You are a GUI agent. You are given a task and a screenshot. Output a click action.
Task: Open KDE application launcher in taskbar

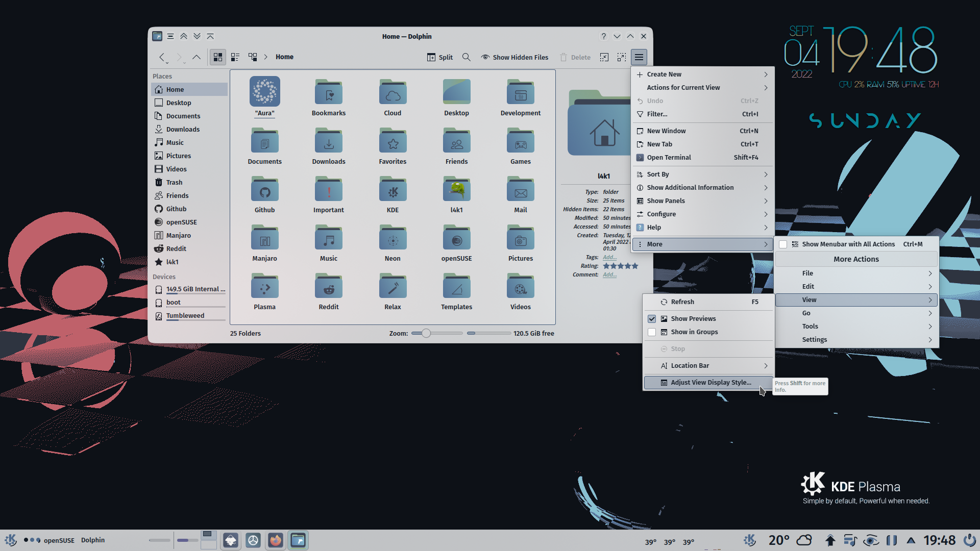10,540
